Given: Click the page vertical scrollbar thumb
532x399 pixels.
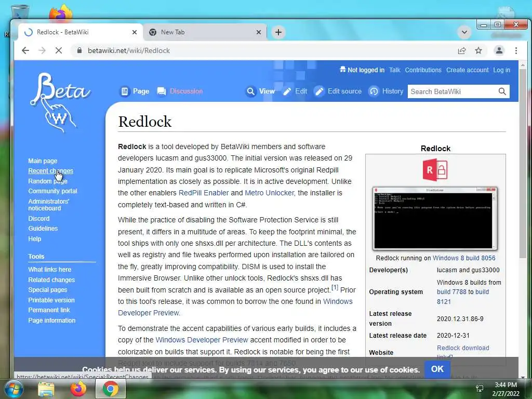Looking at the screenshot, I should pos(523,163).
